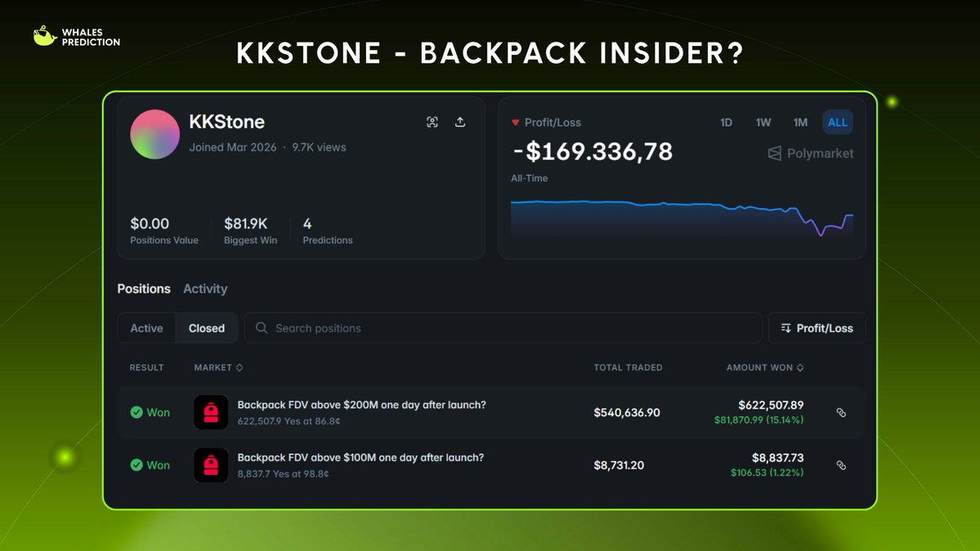Image resolution: width=980 pixels, height=551 pixels.
Task: Sort by the AMOUNT WON column header
Action: (x=764, y=368)
